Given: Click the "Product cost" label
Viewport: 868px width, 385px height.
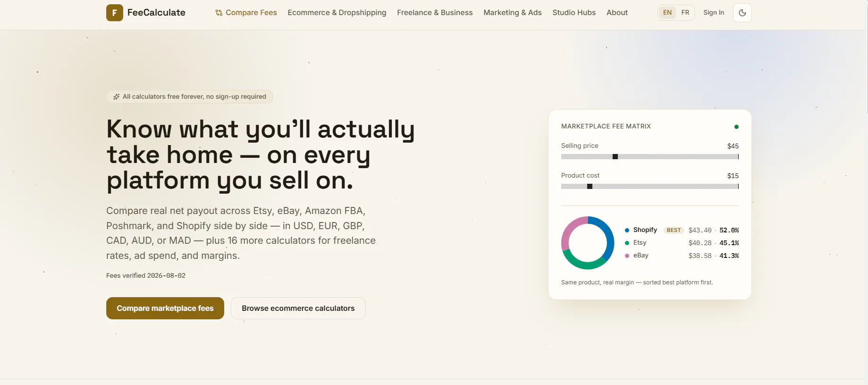Looking at the screenshot, I should (x=580, y=175).
